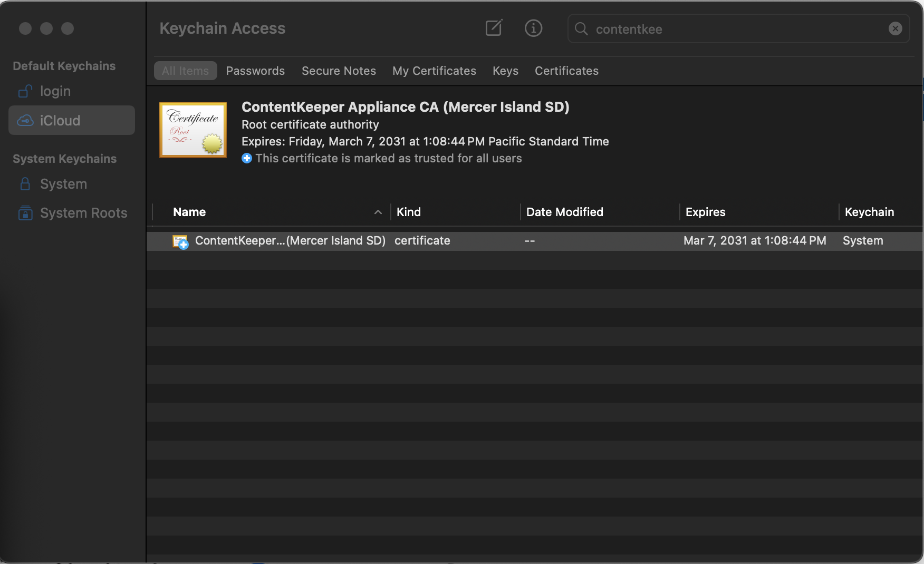924x564 pixels.
Task: Click the compose/edit pencil icon
Action: (493, 28)
